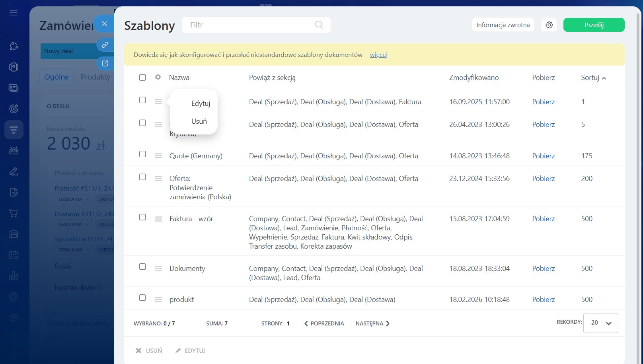Click the shopping cart icon in the sidebar
This screenshot has width=643, height=364.
pos(14,213)
